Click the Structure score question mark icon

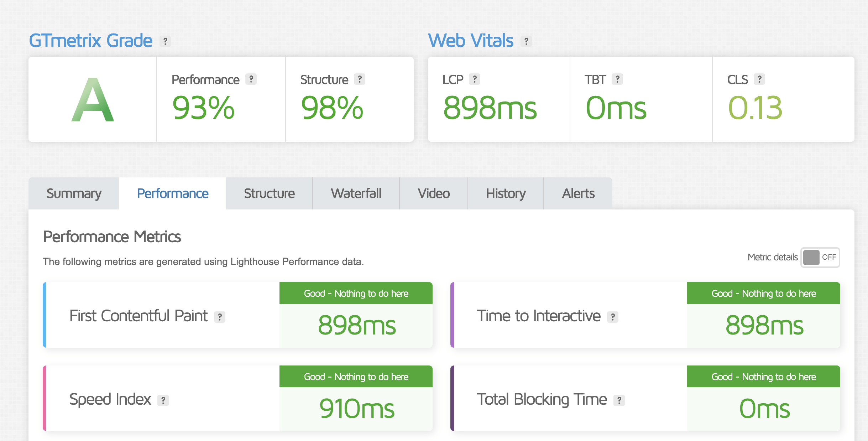coord(360,79)
